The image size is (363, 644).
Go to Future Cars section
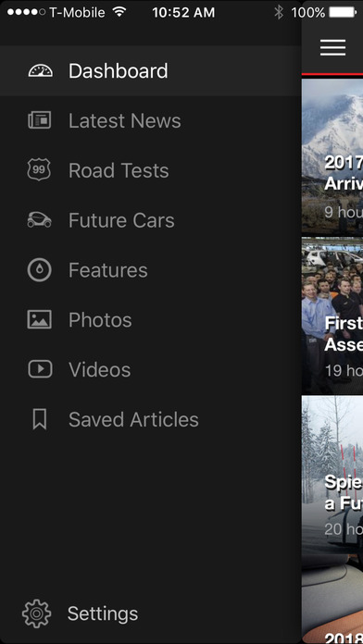[121, 220]
